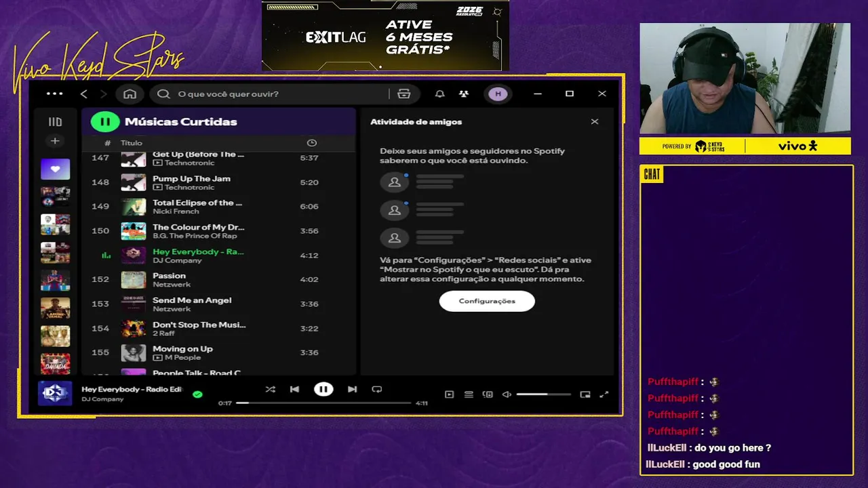Open friend activity icon in top bar
The height and width of the screenshot is (488, 868).
463,94
